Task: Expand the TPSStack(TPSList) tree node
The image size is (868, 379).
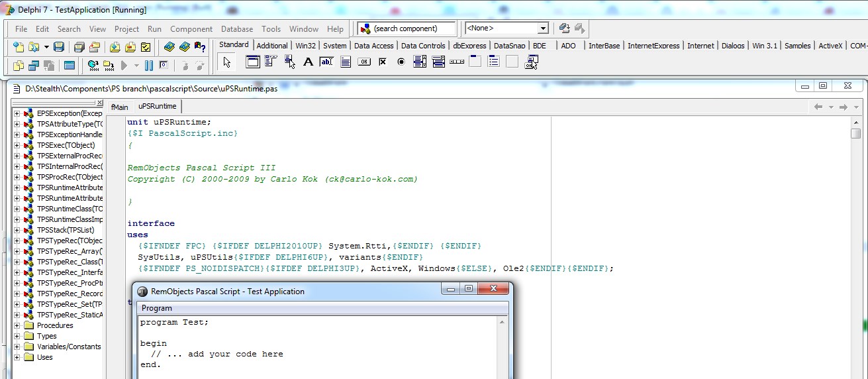Action: (17, 230)
